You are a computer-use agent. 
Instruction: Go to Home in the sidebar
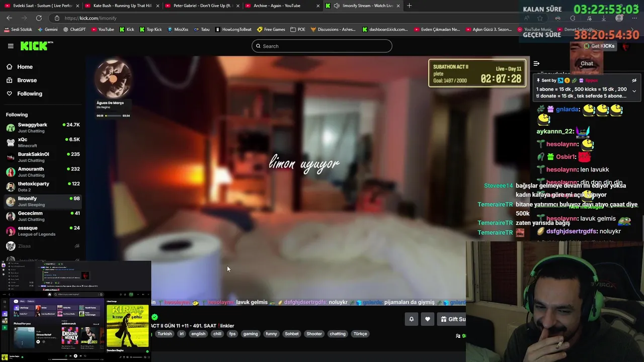click(x=25, y=67)
